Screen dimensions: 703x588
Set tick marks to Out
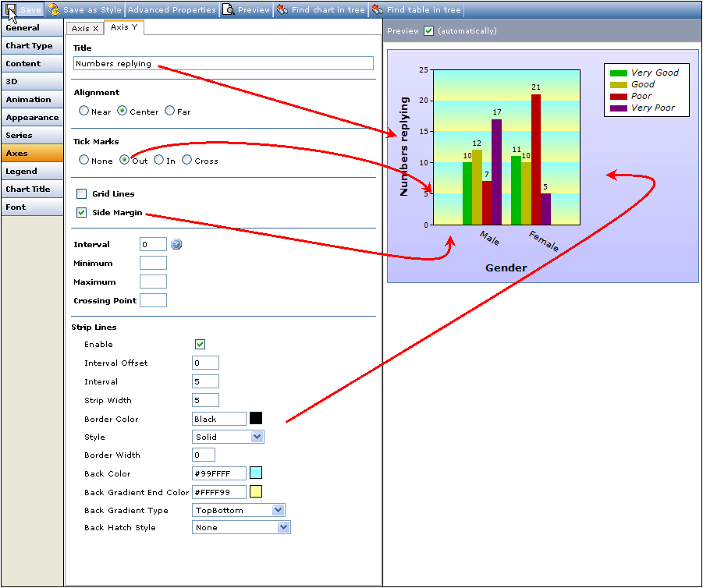[x=124, y=160]
